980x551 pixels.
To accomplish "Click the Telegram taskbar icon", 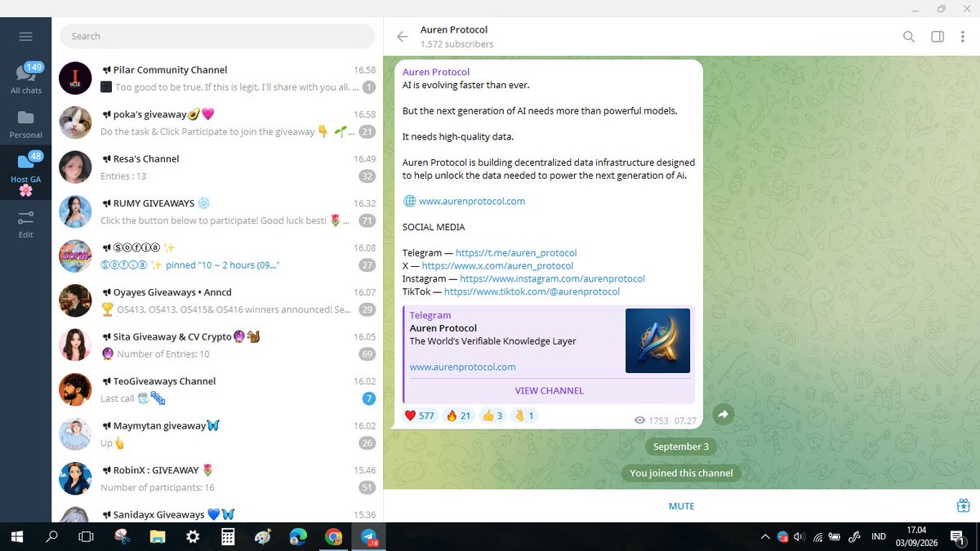I will click(368, 537).
